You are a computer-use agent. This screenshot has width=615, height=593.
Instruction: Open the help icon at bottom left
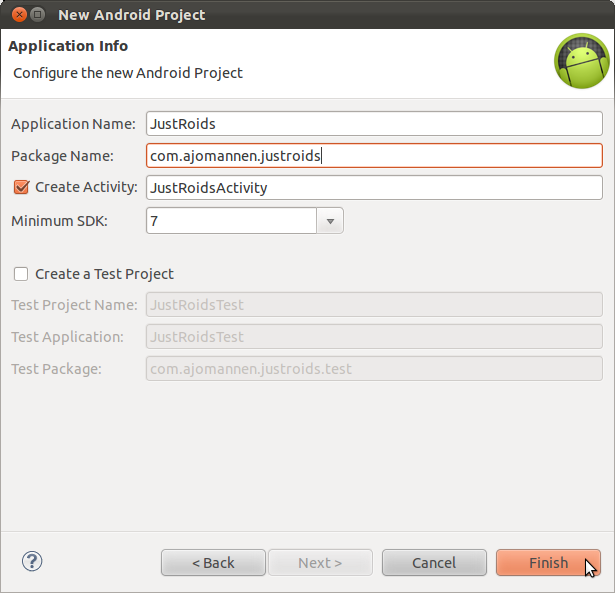(x=32, y=561)
